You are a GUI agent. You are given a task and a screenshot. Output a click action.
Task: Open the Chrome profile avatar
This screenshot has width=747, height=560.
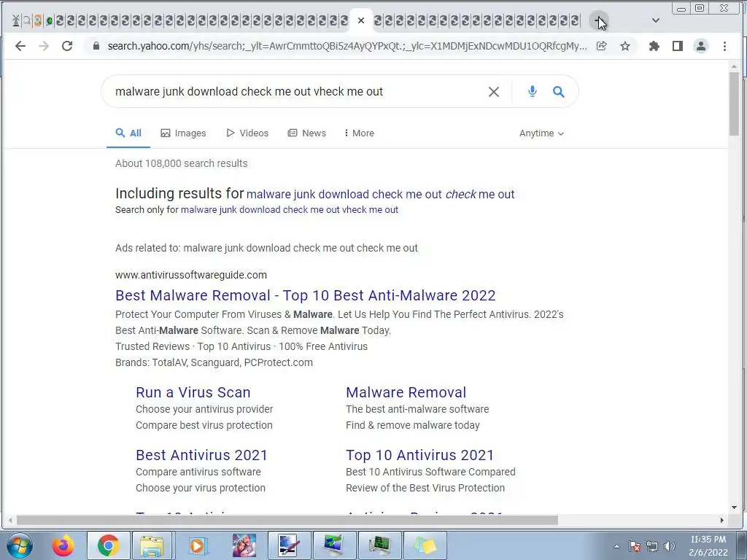[x=701, y=46]
